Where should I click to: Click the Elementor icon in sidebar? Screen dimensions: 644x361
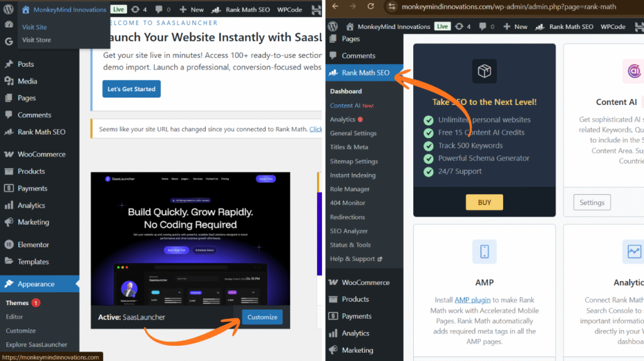[9, 245]
